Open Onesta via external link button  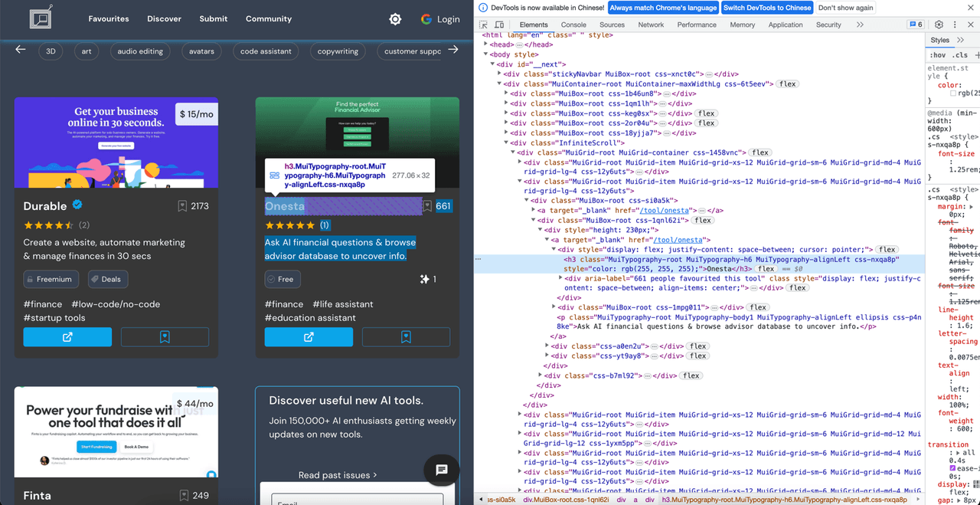pos(309,337)
